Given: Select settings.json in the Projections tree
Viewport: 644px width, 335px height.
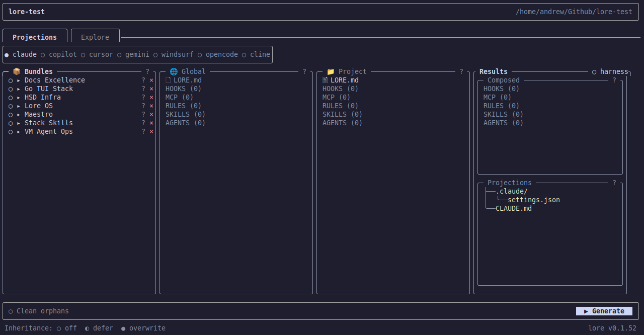Looking at the screenshot, I should click(x=533, y=200).
